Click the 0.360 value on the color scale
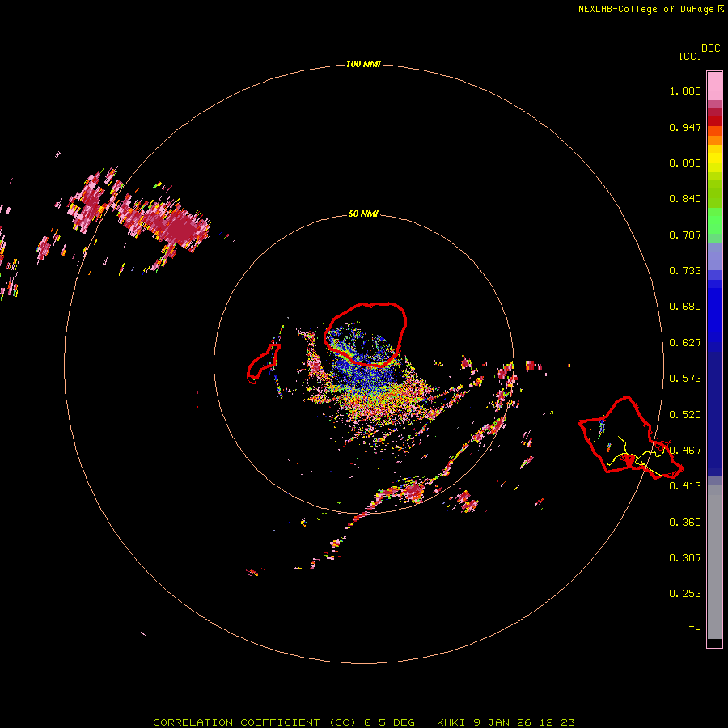The image size is (728, 728). tap(685, 523)
